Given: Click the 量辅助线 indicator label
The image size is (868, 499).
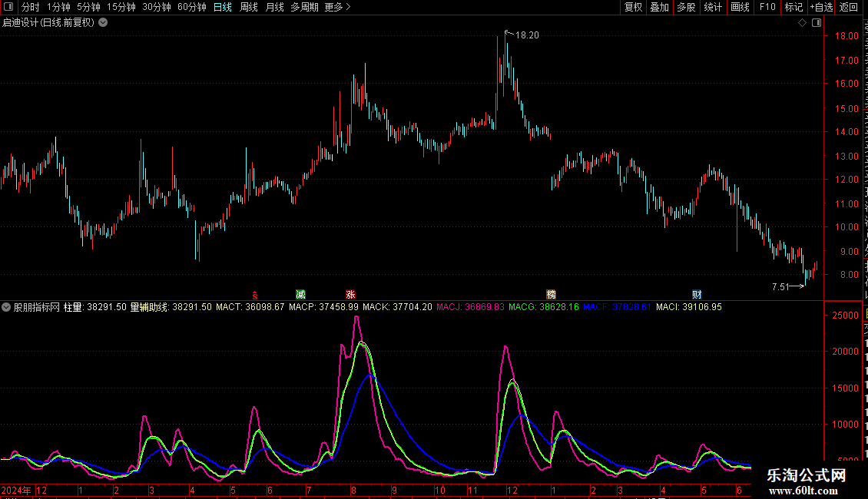Looking at the screenshot, I should (x=171, y=307).
